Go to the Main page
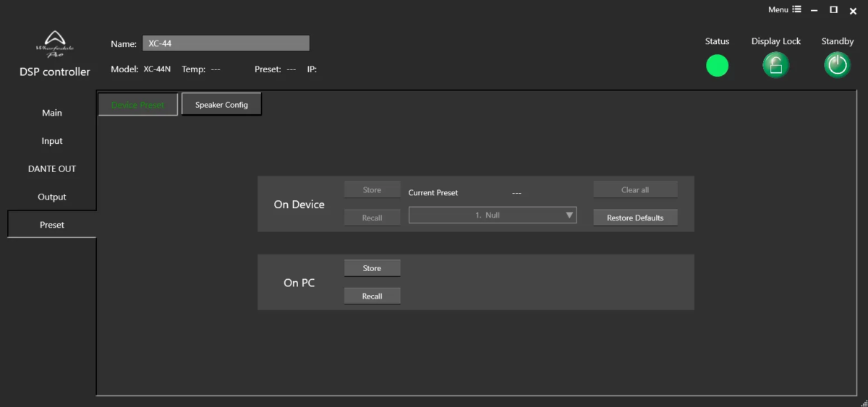Image resolution: width=868 pixels, height=407 pixels. click(52, 113)
